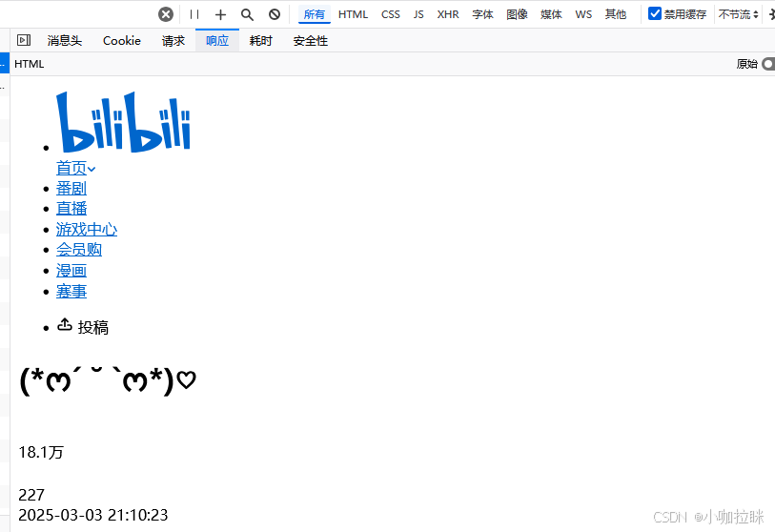Filter requests by HTML
The width and height of the screenshot is (775, 532).
click(353, 14)
